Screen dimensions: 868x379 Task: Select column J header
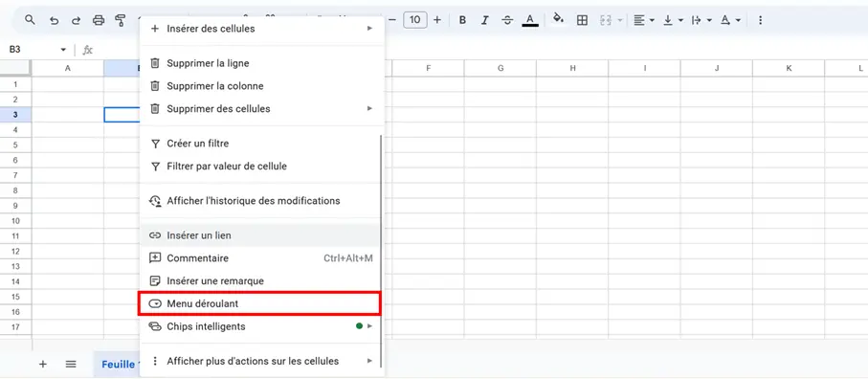click(x=717, y=68)
